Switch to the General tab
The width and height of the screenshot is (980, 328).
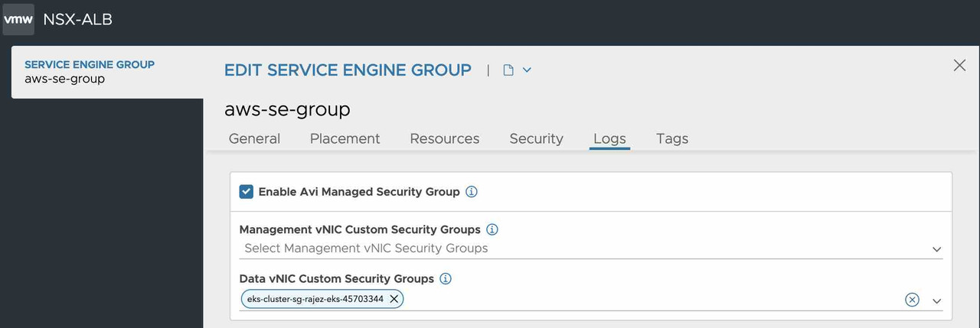coord(254,138)
